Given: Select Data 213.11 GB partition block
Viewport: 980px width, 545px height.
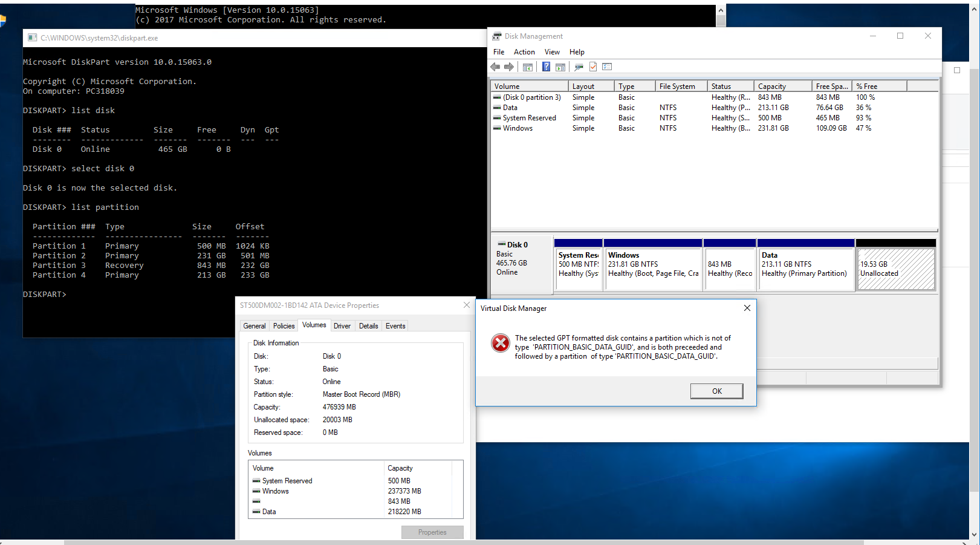Looking at the screenshot, I should pyautogui.click(x=805, y=265).
